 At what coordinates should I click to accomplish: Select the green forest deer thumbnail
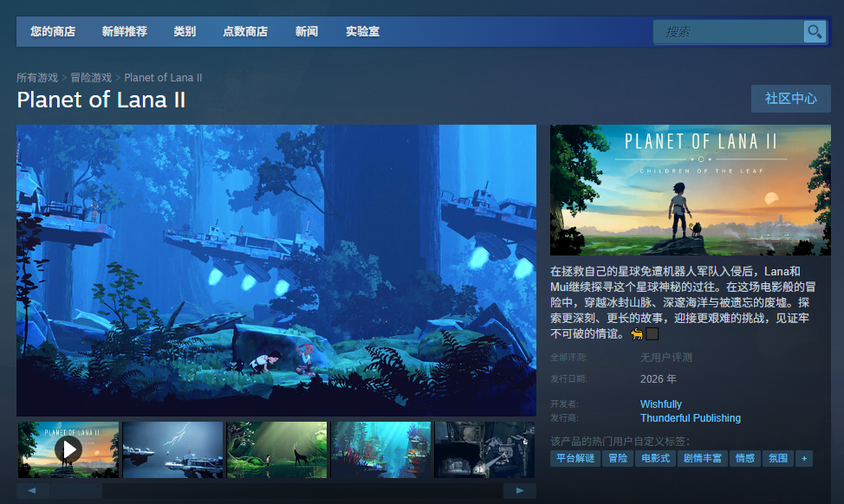(276, 449)
